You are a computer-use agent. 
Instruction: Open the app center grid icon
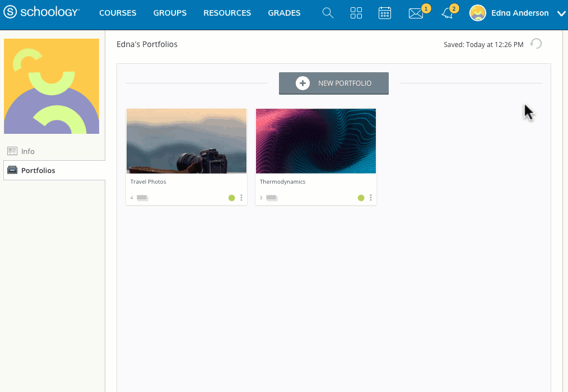(356, 13)
